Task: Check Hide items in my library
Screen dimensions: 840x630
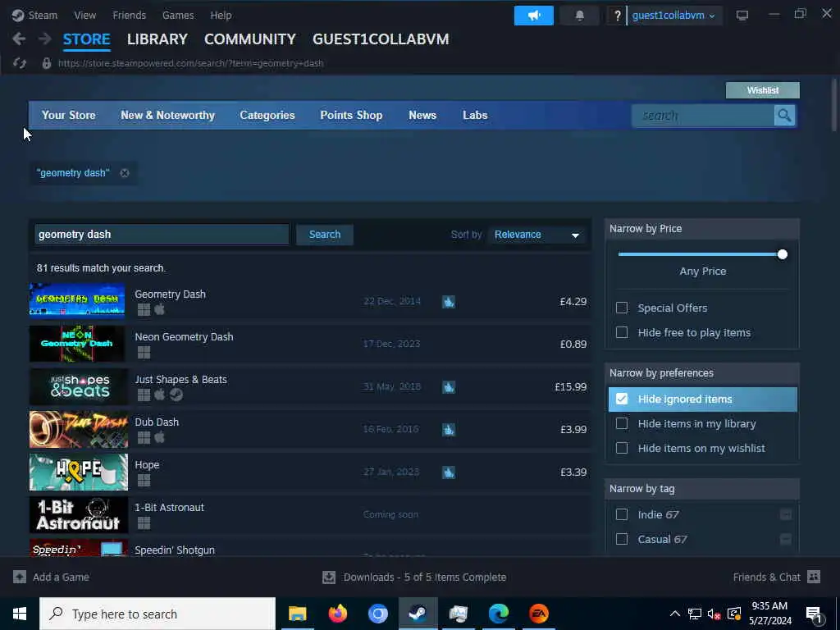Action: click(x=622, y=424)
